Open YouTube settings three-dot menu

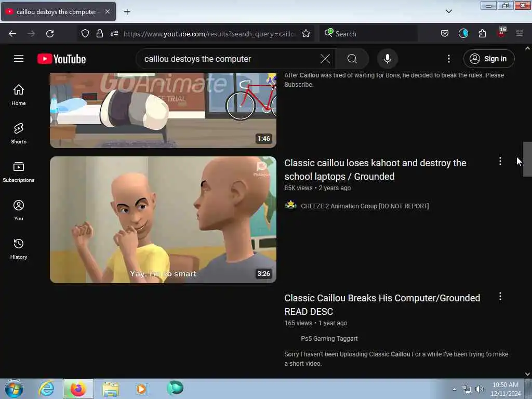(448, 59)
